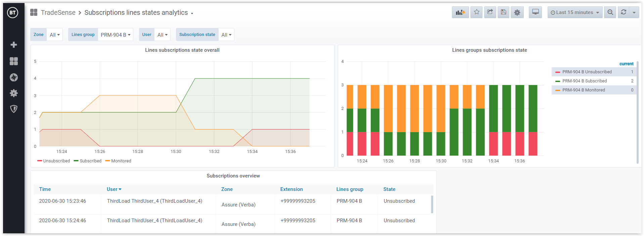
Task: Click the Subscriptions overview table scrollbar
Action: (432, 204)
